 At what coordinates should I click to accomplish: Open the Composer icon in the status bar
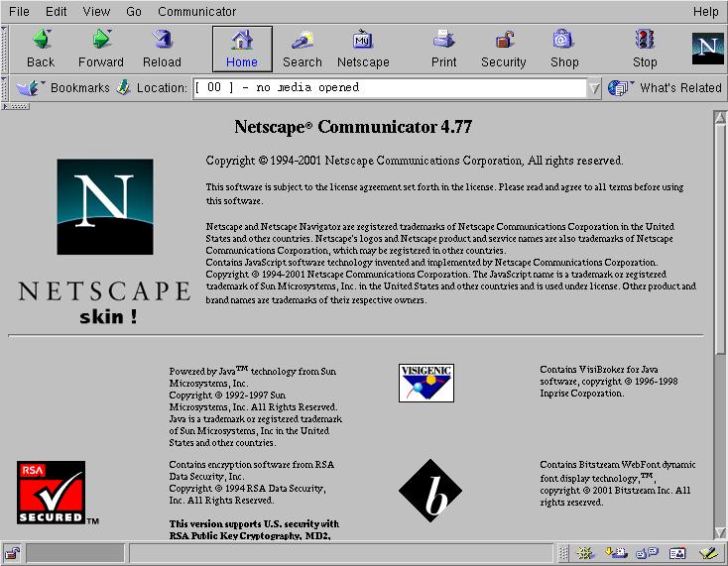(707, 553)
